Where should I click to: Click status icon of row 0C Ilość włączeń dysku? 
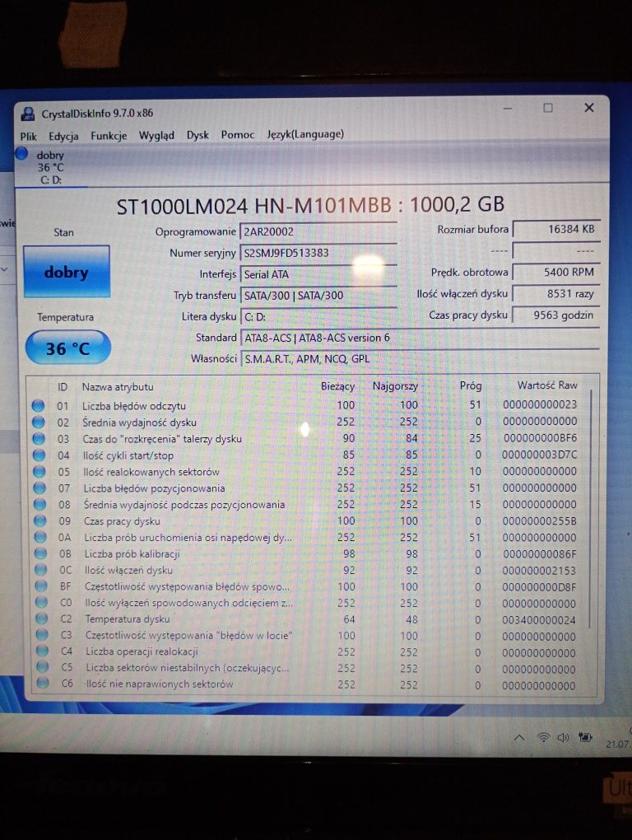(40, 570)
